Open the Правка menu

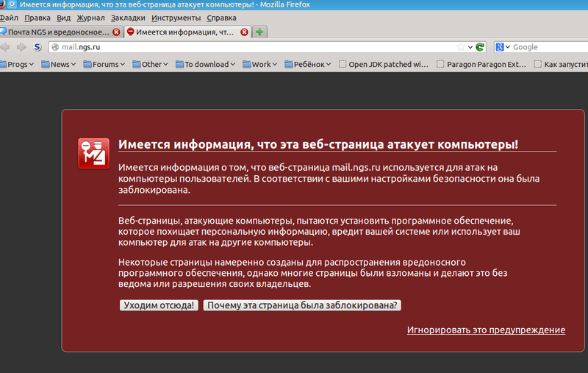(x=37, y=18)
